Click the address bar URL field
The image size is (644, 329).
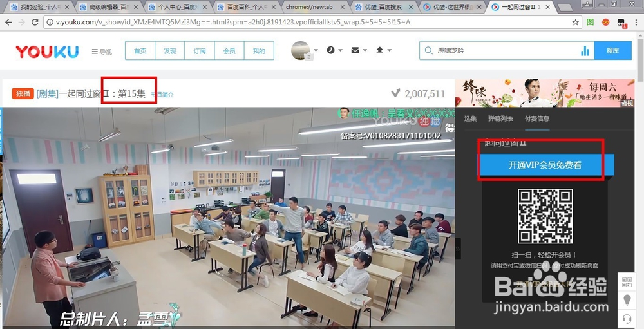pos(312,22)
